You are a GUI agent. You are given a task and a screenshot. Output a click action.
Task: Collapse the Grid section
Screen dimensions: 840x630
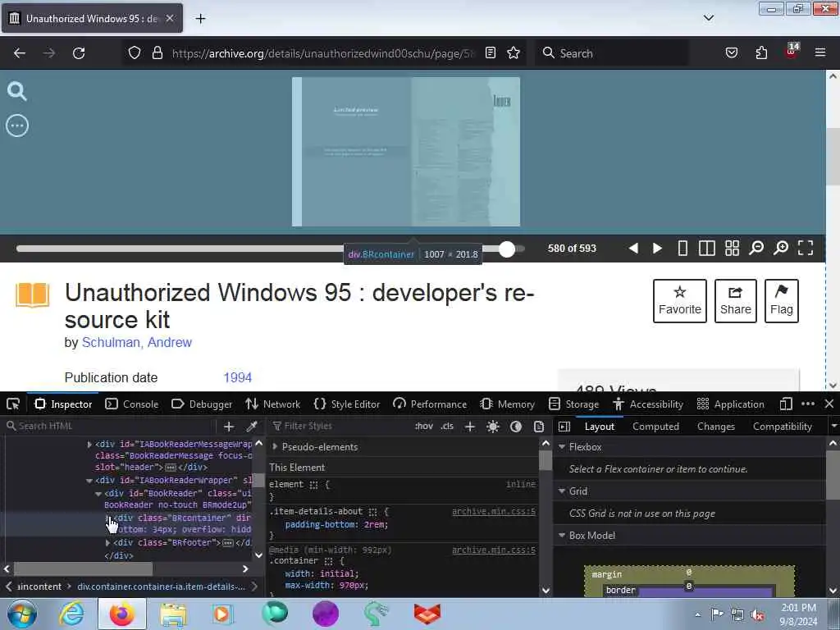(x=563, y=491)
